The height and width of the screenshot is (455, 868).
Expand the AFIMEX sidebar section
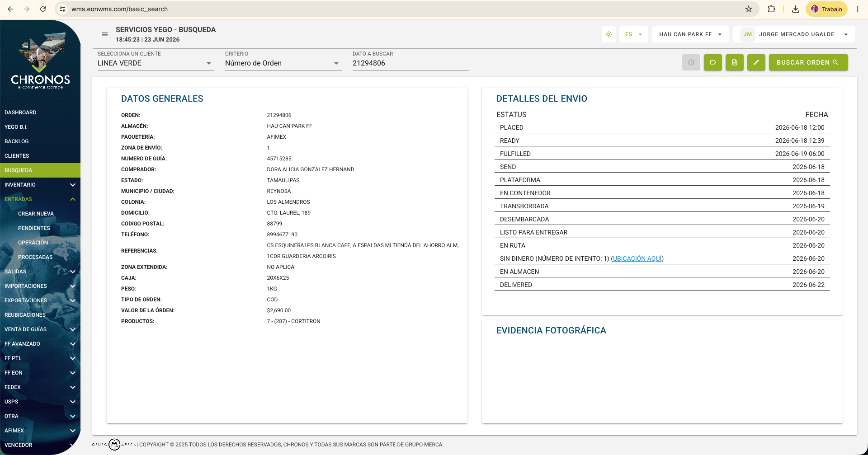[x=40, y=431]
